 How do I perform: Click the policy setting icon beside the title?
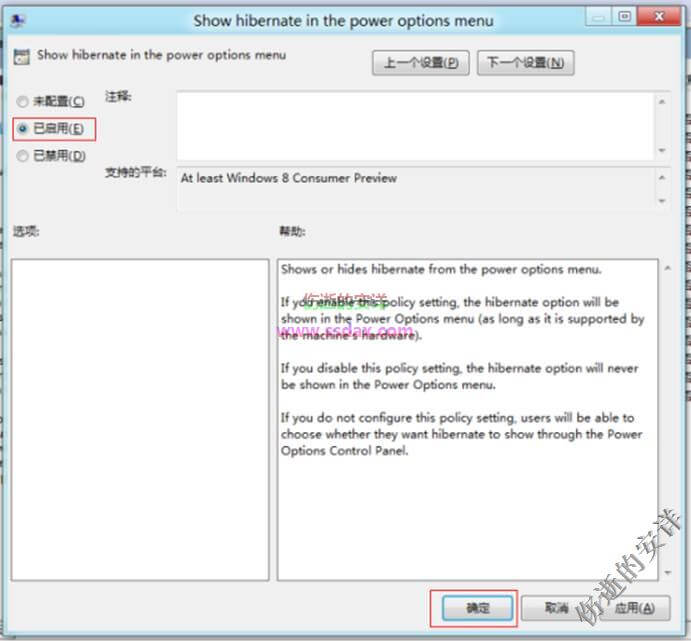click(x=21, y=57)
